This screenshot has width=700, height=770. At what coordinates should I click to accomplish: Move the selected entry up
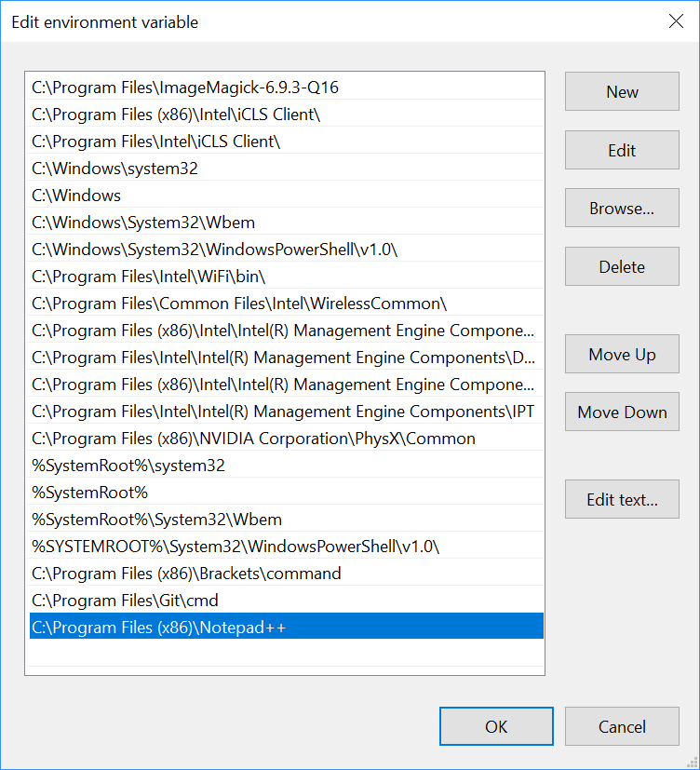(622, 354)
